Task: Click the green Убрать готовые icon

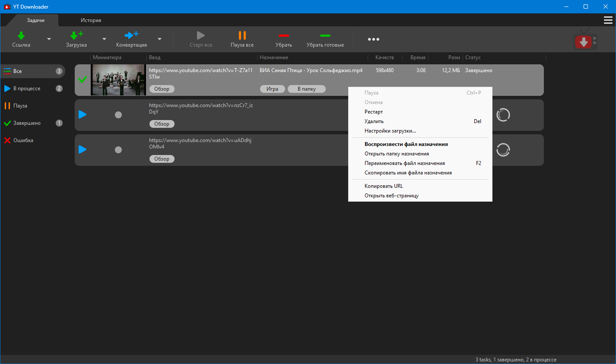Action: 325,35
